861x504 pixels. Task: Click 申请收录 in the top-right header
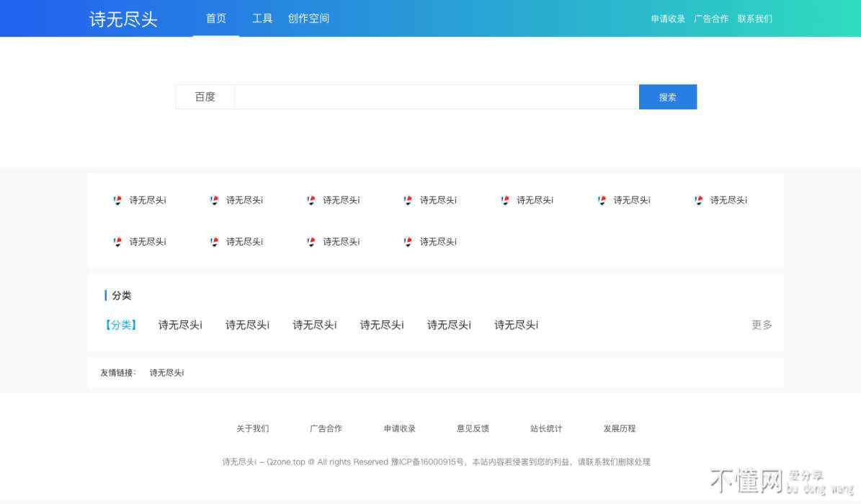(x=668, y=19)
